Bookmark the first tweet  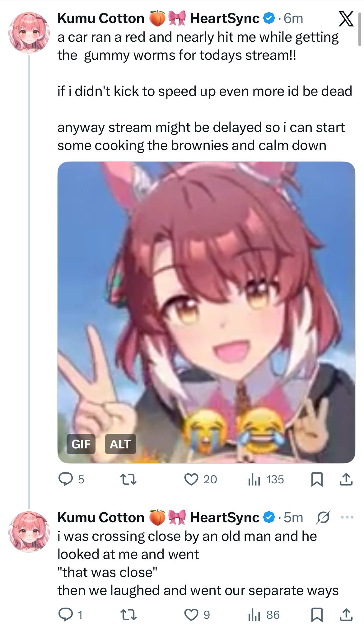pyautogui.click(x=317, y=479)
